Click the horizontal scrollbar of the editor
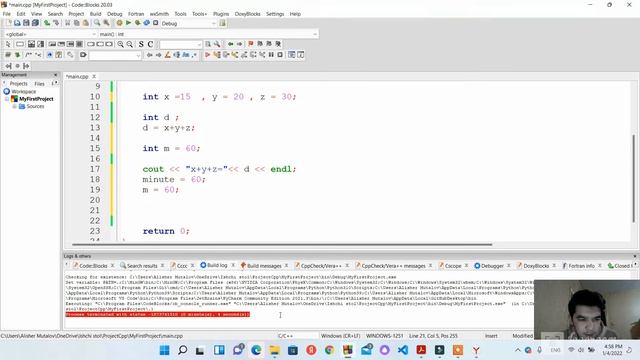The image size is (640, 360). (282, 244)
